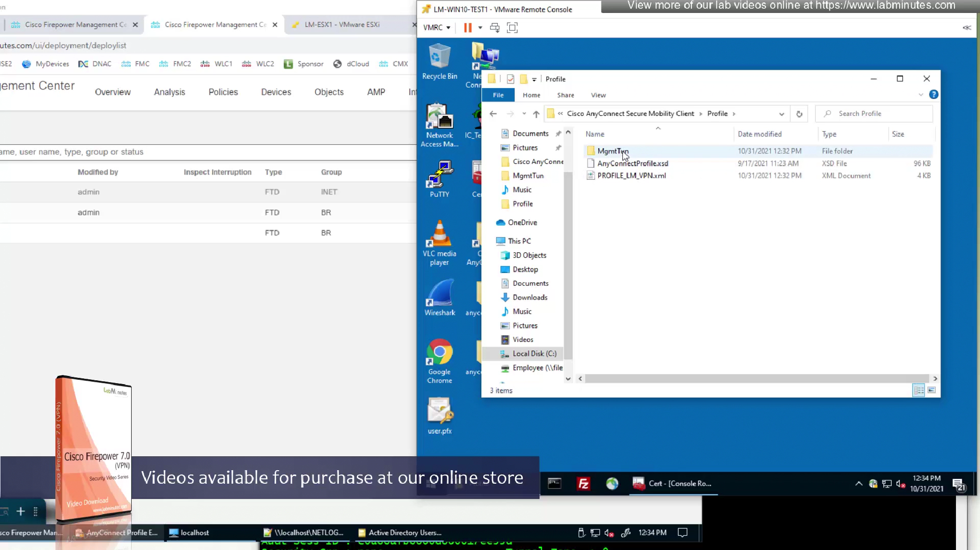Screen dimensions: 980x550
Task: Click Send Ctrl+Alt+Del icon in VMRC
Action: pos(494,28)
